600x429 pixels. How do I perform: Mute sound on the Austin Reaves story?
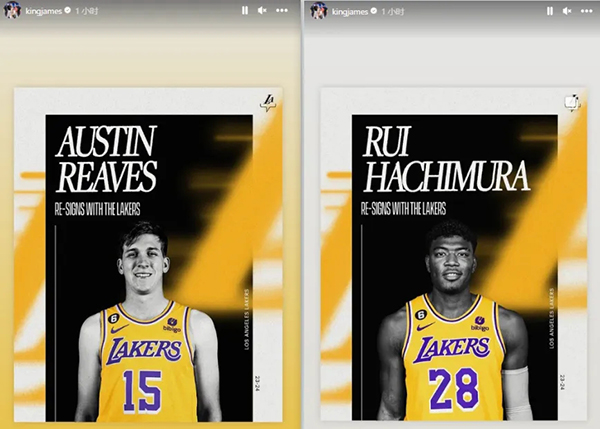pyautogui.click(x=263, y=10)
